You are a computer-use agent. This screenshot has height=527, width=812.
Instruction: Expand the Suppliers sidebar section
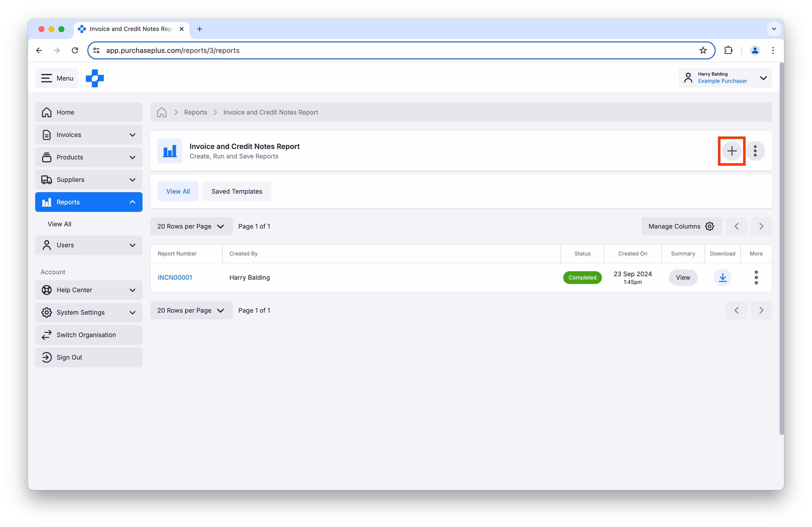89,180
